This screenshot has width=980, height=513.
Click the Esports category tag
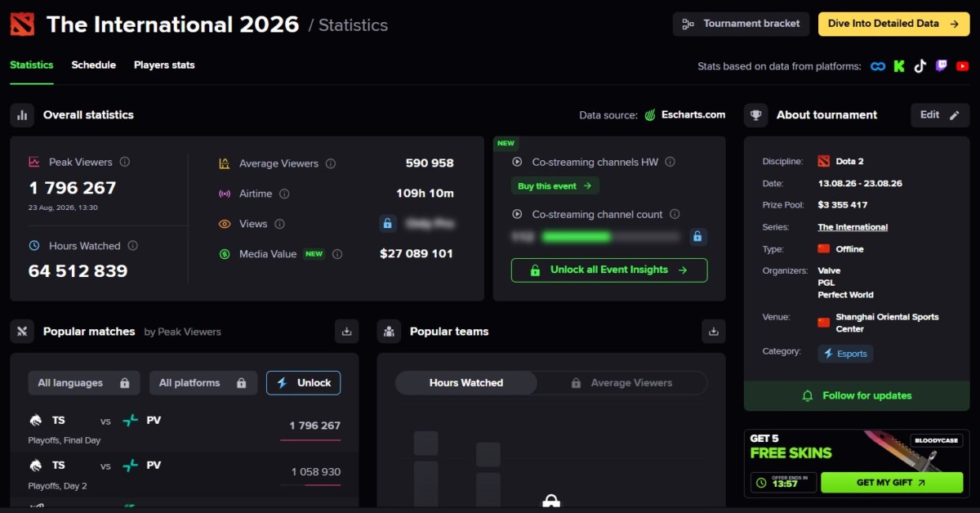pos(845,354)
